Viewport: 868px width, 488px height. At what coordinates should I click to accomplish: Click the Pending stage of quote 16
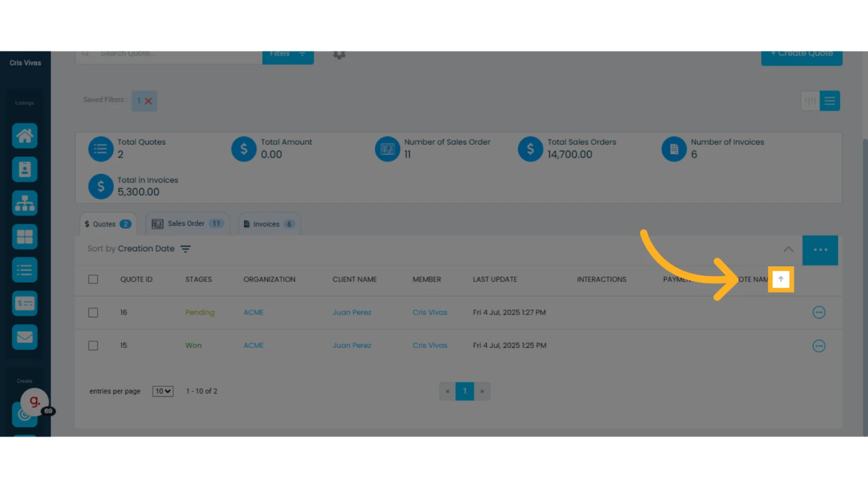(x=200, y=313)
